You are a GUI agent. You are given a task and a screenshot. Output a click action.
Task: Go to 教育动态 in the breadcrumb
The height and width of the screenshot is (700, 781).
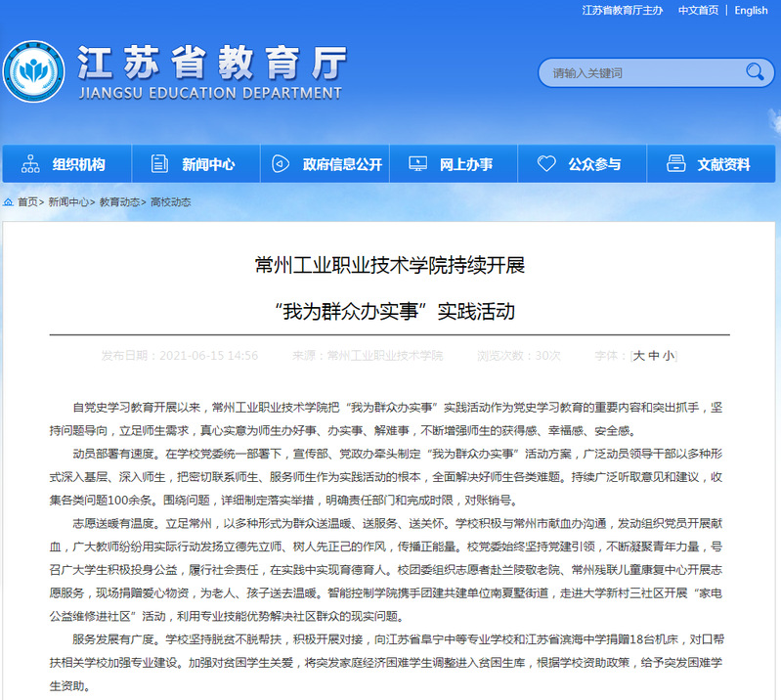click(x=119, y=202)
